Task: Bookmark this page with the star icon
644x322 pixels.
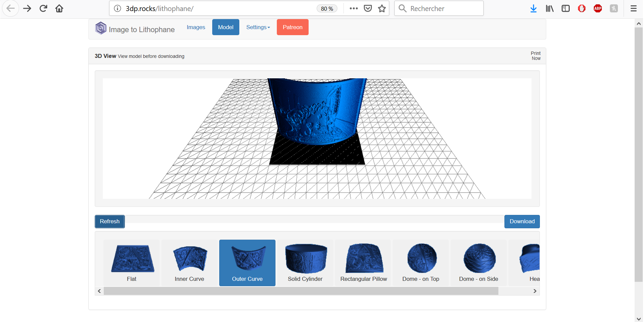Action: pos(382,8)
